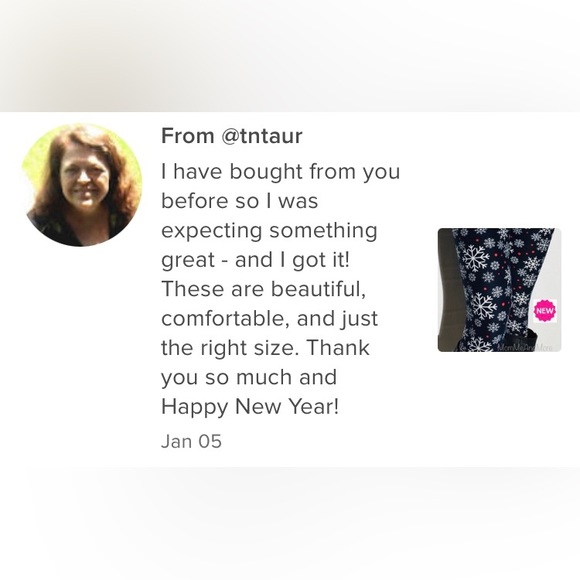
Task: Tap the line 'These are beautiful,'
Action: (264, 289)
